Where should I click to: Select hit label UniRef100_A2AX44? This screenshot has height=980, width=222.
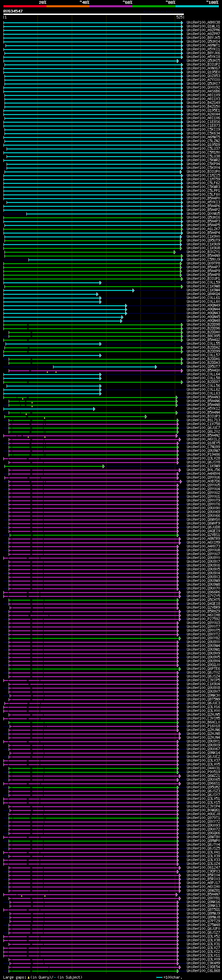(203, 114)
